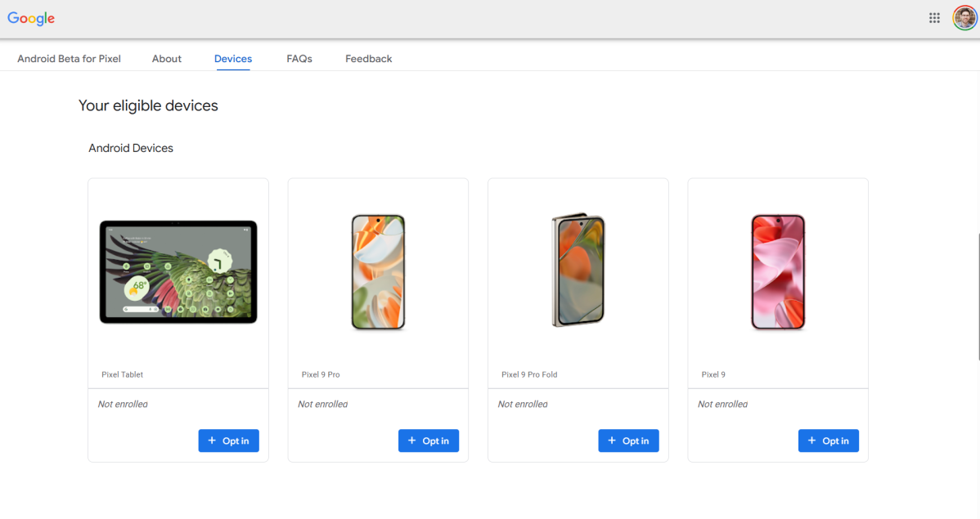Open the account profile avatar
Screen dimensions: 980x519
click(x=964, y=18)
